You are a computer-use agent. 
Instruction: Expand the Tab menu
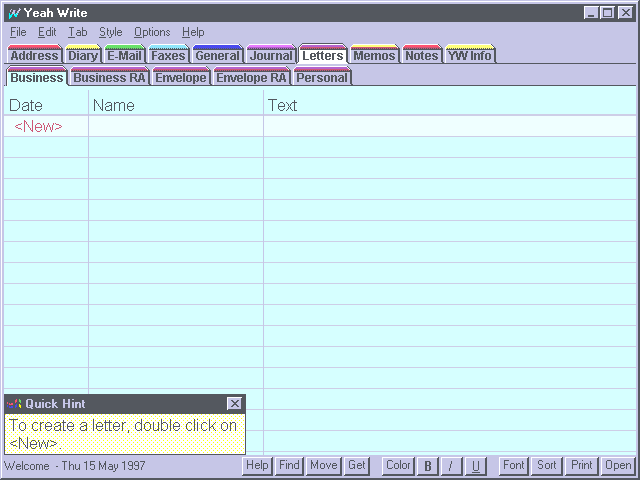point(78,32)
